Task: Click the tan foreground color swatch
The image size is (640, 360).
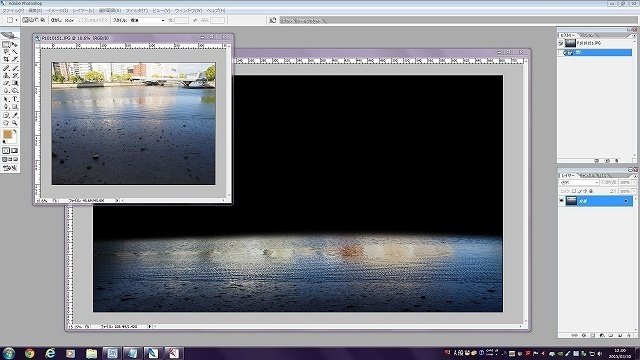Action: click(7, 134)
